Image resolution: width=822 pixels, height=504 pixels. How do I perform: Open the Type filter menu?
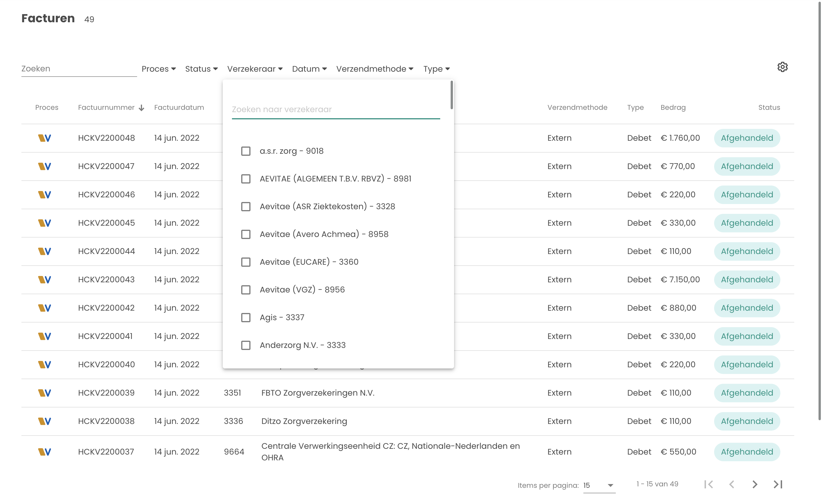(436, 69)
